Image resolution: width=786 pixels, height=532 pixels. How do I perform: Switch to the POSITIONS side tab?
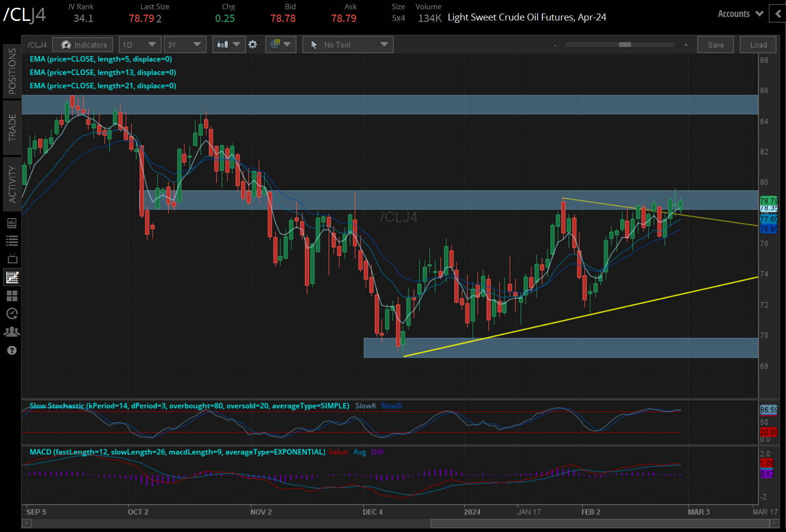pyautogui.click(x=12, y=71)
